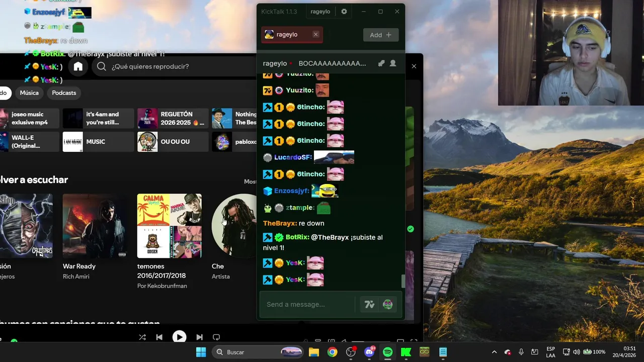
Task: Open battery 100% status in tray
Action: (594, 352)
